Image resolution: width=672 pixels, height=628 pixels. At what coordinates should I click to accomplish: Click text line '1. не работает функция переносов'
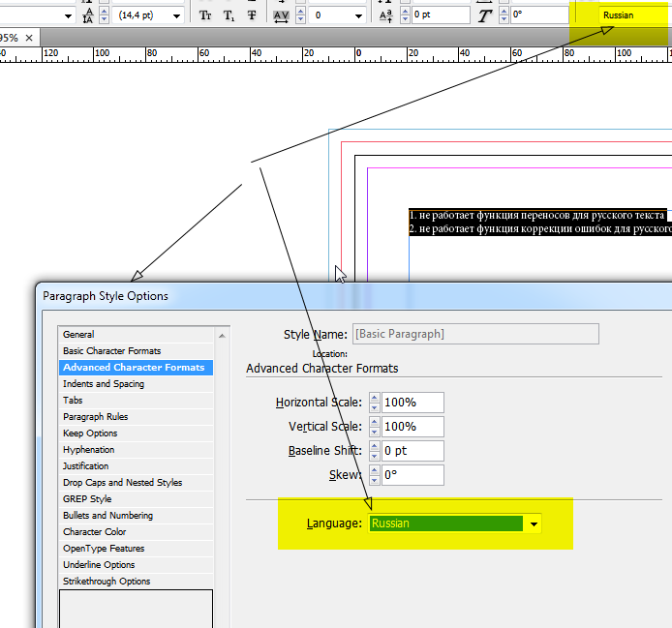(536, 215)
